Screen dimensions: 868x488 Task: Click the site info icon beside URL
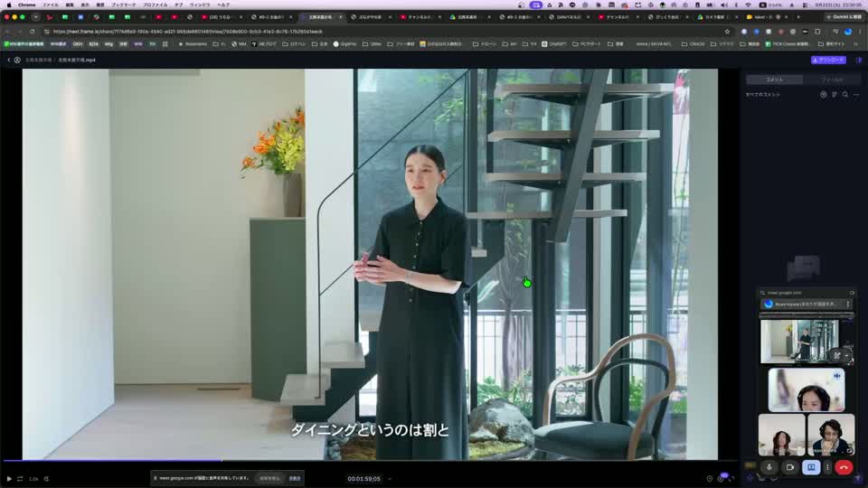coord(46,32)
